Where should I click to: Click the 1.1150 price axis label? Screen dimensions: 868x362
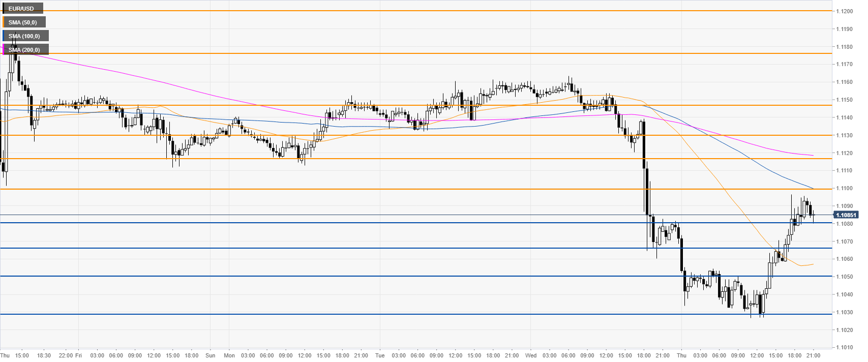pyautogui.click(x=844, y=100)
